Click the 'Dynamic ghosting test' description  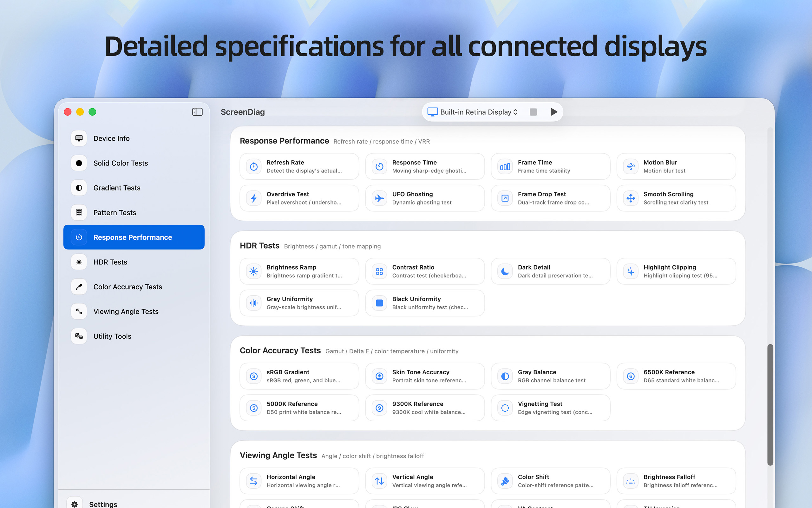[422, 202]
